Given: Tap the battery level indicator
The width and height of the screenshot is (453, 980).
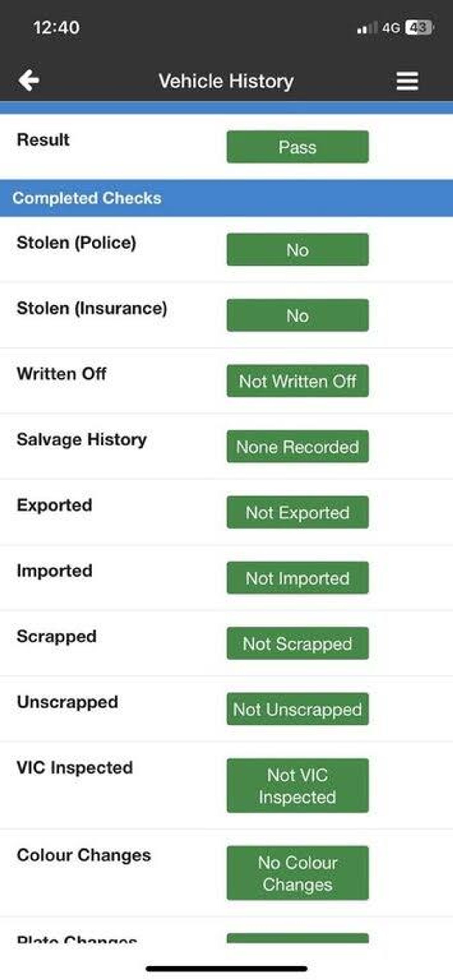Looking at the screenshot, I should (419, 28).
